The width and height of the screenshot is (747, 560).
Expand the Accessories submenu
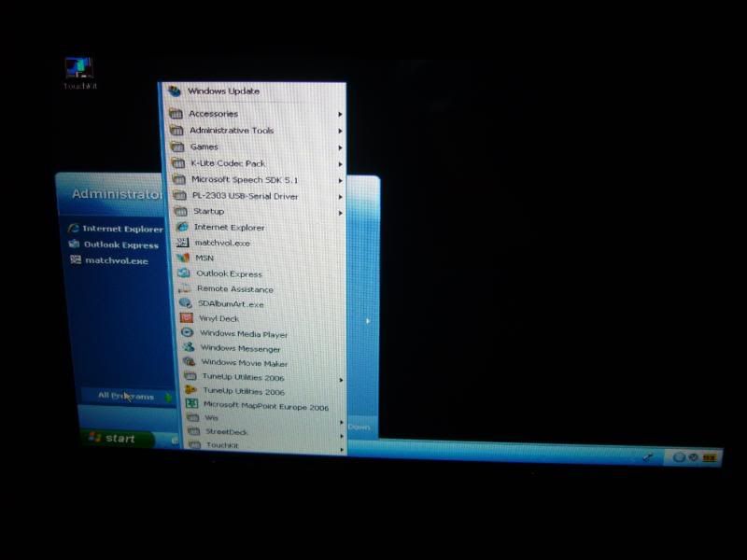click(213, 114)
